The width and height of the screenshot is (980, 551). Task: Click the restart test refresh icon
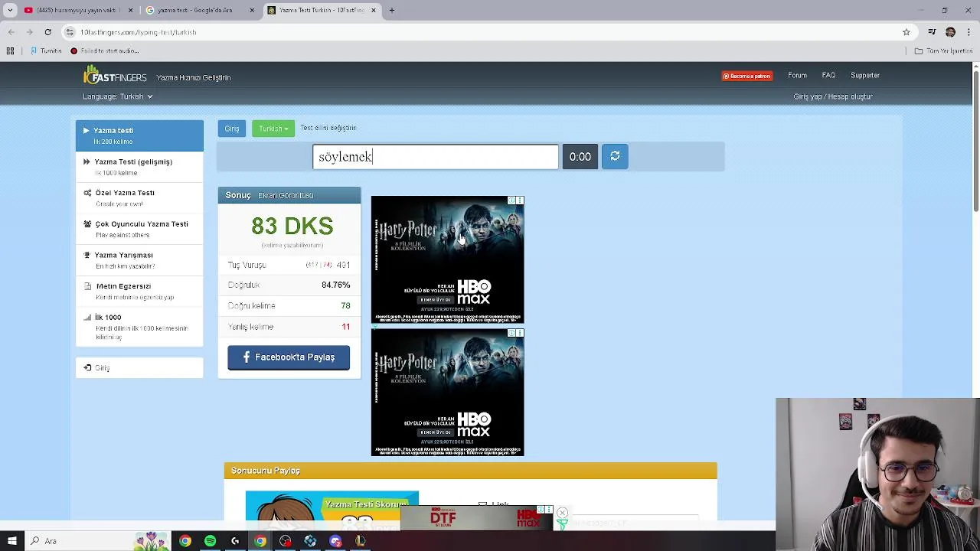tap(615, 156)
